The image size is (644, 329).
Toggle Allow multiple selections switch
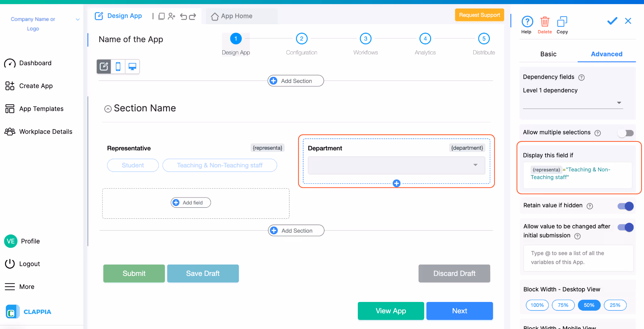[625, 133]
